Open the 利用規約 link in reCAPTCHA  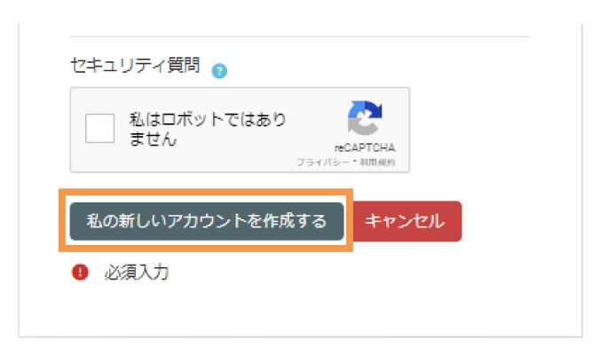(377, 162)
